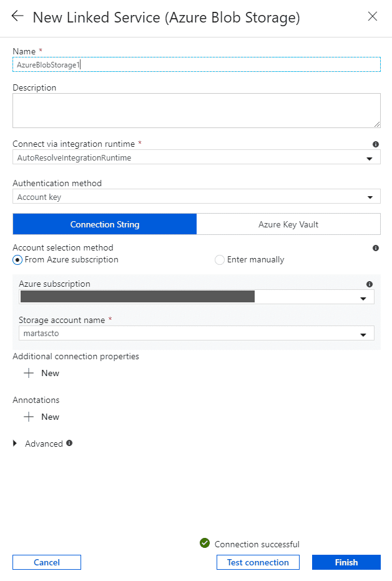Click the Account selection method label
Screen dimensions: 392x581
pyautogui.click(x=63, y=247)
